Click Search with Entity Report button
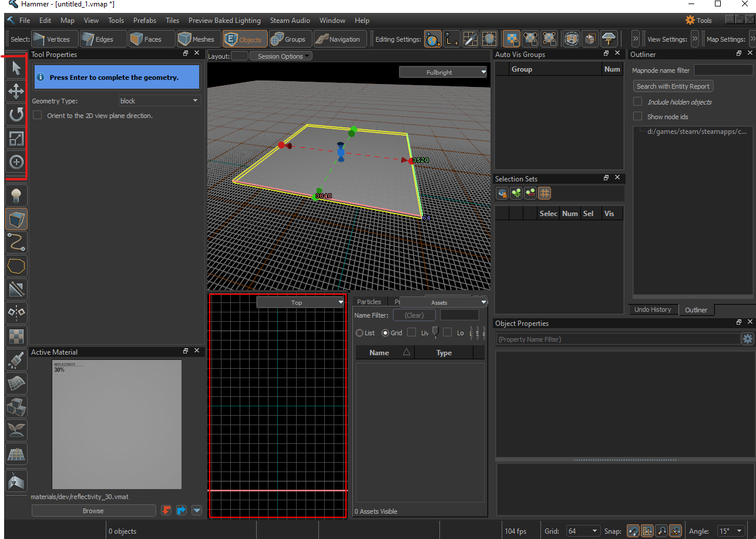This screenshot has width=756, height=539. click(x=673, y=86)
